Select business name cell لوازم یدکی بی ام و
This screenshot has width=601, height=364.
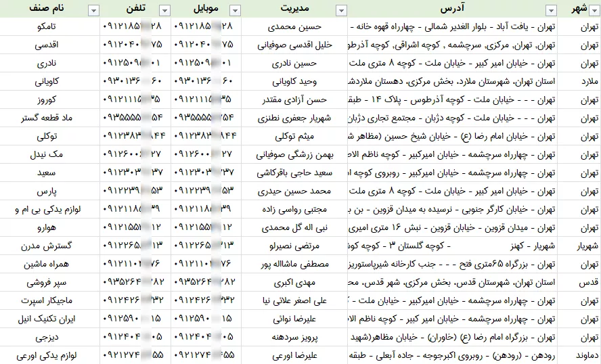(x=50, y=209)
